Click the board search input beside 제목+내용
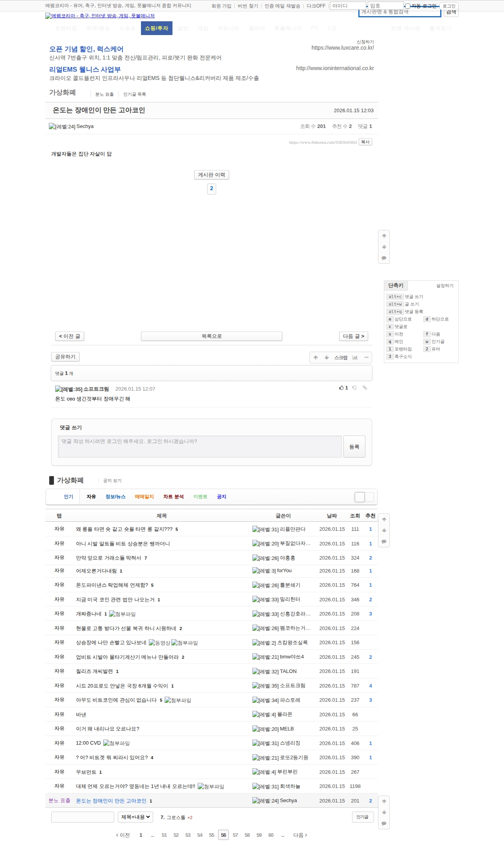Image resolution: width=504 pixels, height=849 pixels. [x=83, y=817]
